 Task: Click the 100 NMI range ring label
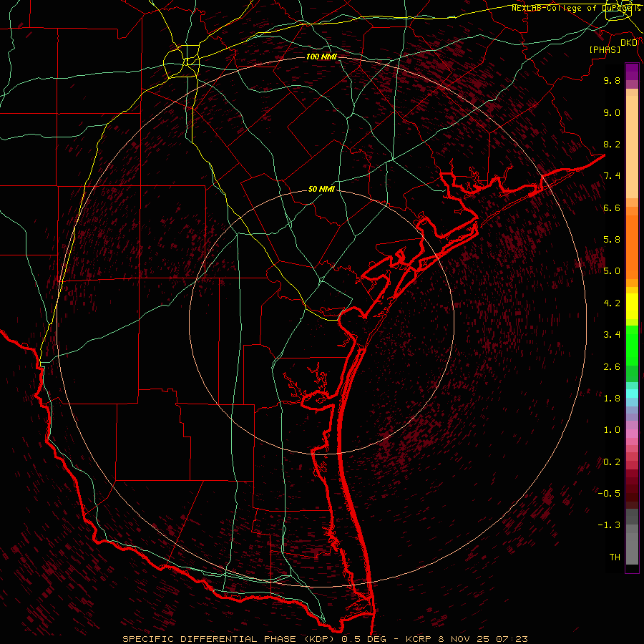point(321,57)
